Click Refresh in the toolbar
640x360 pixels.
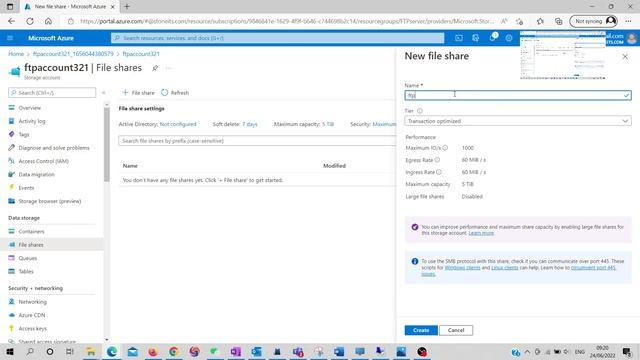(x=175, y=93)
